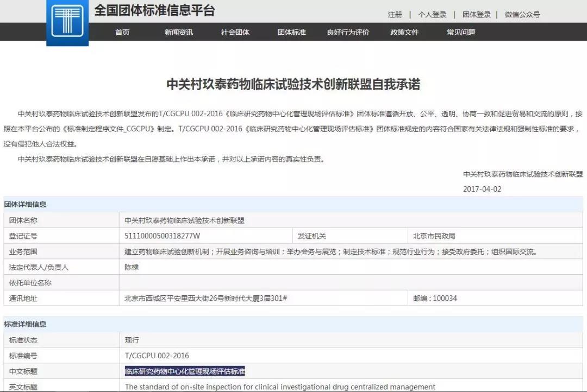Open 个人登录 link
587x392 pixels.
(433, 15)
